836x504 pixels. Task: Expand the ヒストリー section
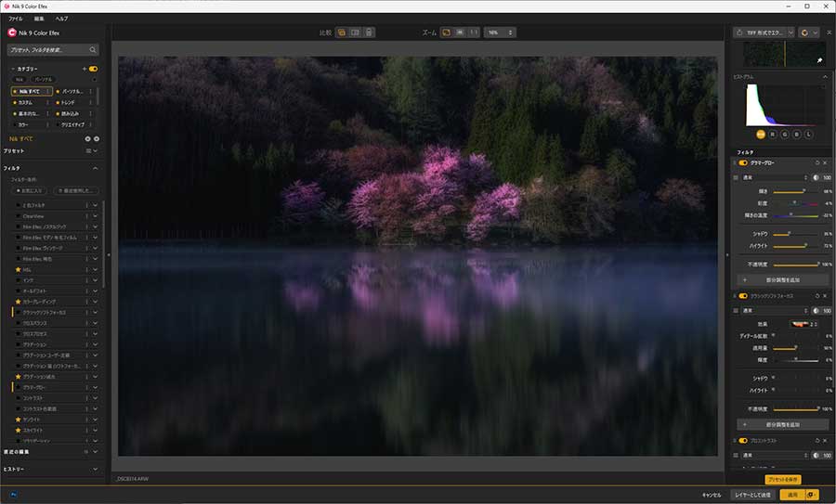point(96,470)
